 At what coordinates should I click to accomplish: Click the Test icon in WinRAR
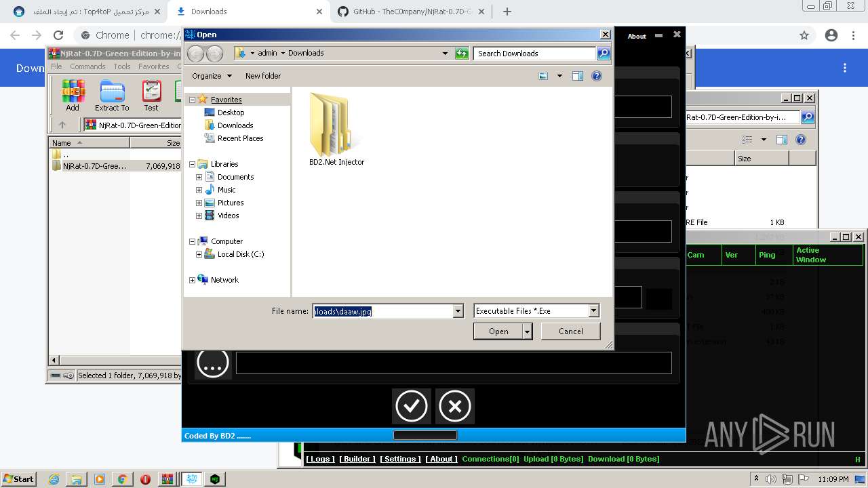coord(151,96)
